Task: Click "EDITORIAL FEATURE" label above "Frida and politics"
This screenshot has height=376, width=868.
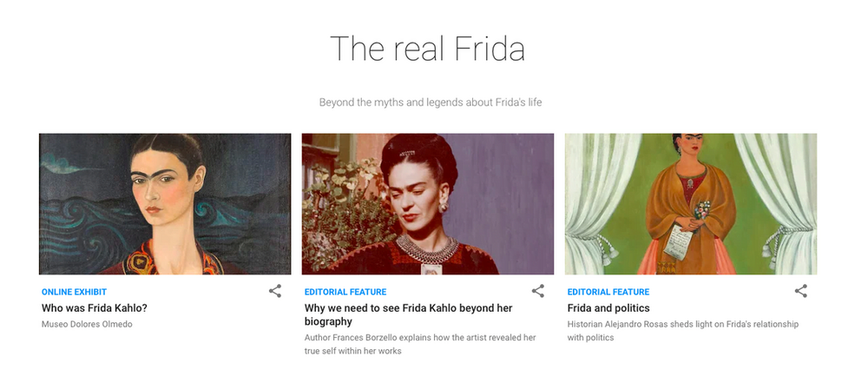Action: (x=608, y=292)
